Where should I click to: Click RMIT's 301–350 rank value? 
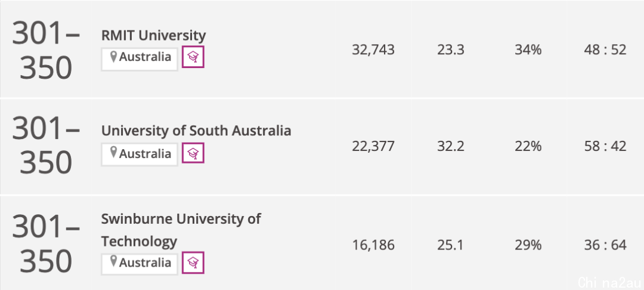point(45,51)
